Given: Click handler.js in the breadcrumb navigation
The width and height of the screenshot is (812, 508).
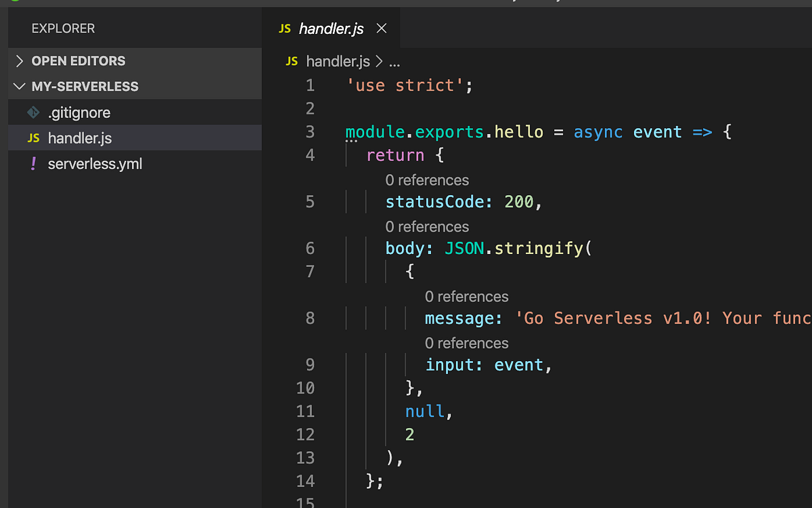Looking at the screenshot, I should pyautogui.click(x=338, y=61).
